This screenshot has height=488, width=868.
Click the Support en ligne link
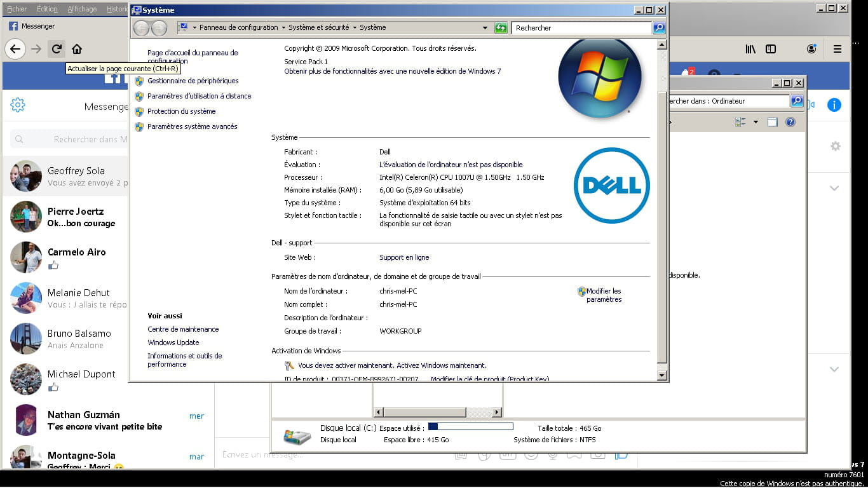404,257
